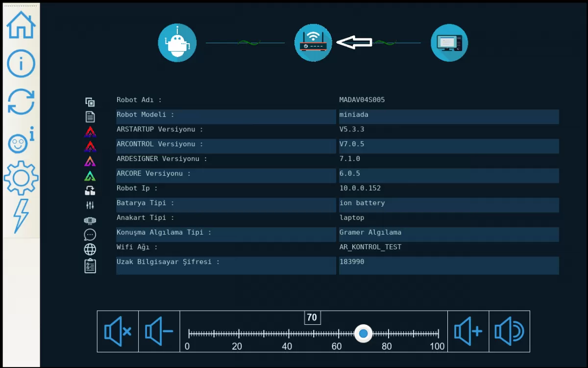Select the Robot Ip value 10.0.0.152
Image resolution: width=588 pixels, height=368 pixels.
pos(360,188)
